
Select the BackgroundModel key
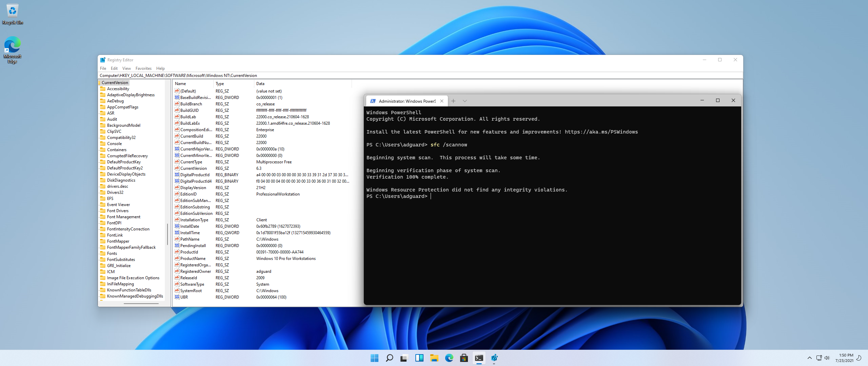[x=124, y=125]
